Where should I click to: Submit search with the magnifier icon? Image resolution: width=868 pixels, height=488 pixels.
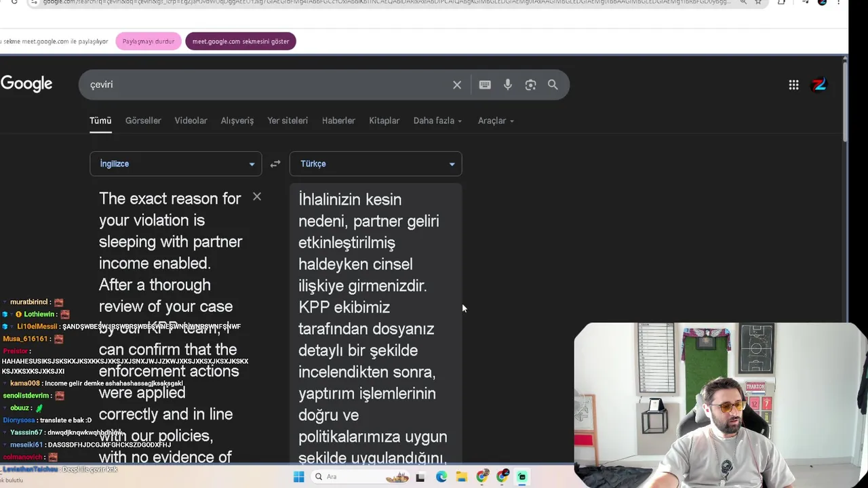(553, 85)
